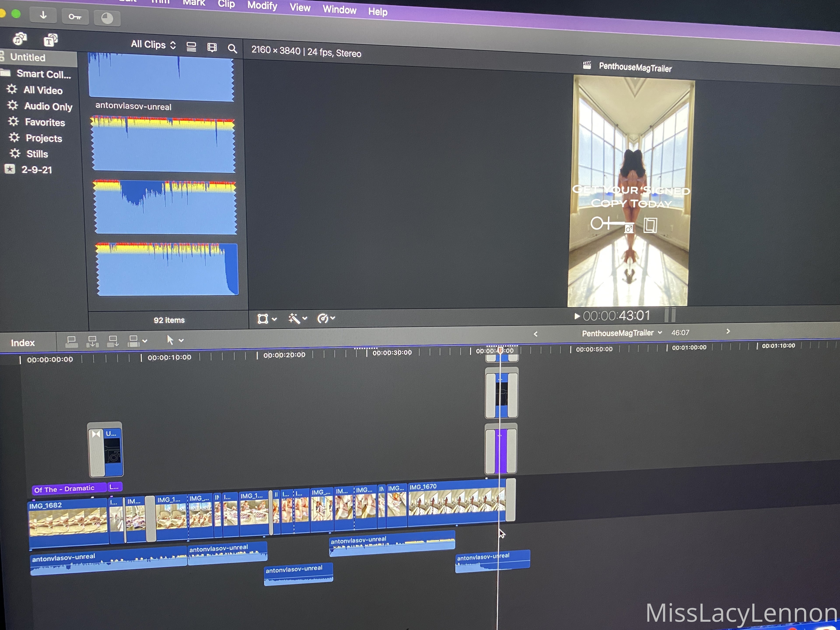The height and width of the screenshot is (630, 840).
Task: Toggle browser list view mode
Action: click(191, 47)
